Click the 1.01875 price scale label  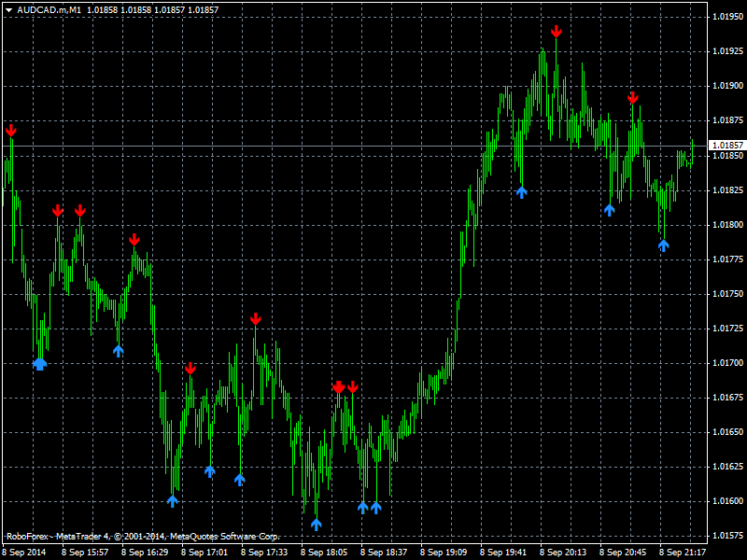point(727,120)
